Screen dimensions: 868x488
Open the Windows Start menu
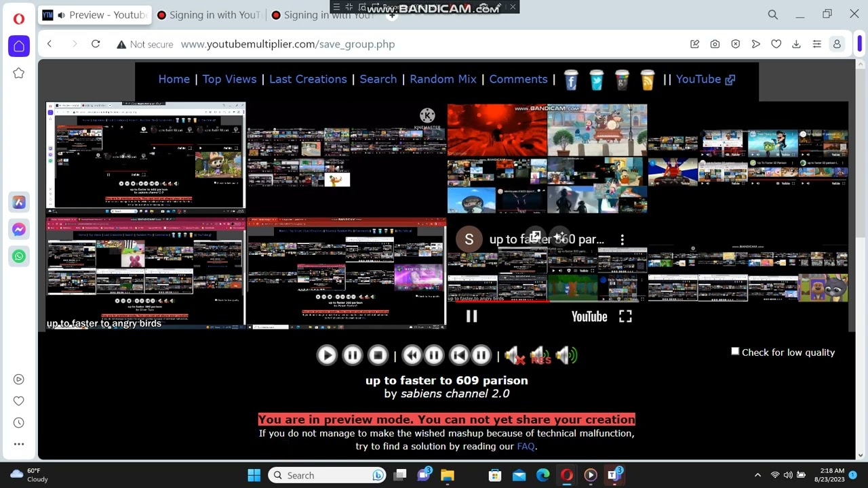(x=254, y=475)
